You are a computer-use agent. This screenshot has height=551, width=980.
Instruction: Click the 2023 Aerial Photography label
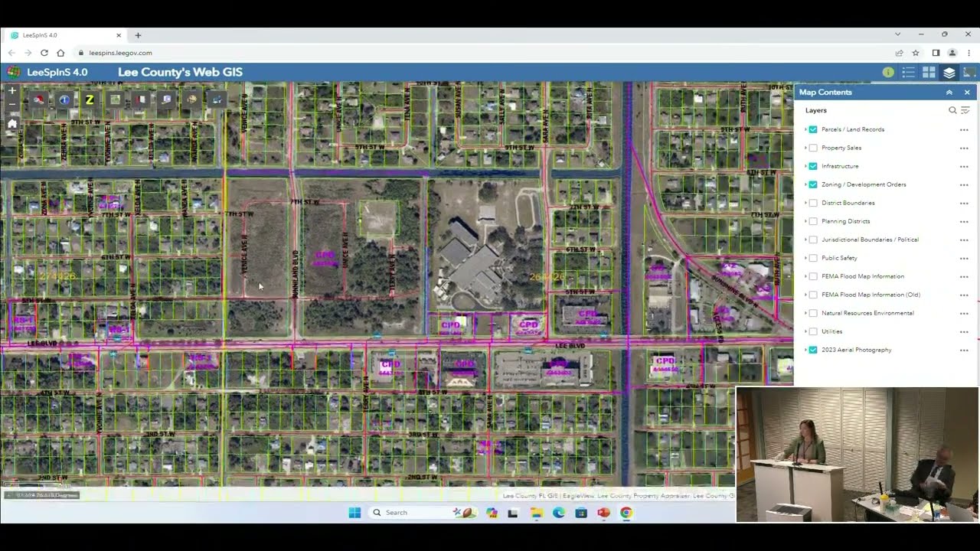[x=856, y=350]
